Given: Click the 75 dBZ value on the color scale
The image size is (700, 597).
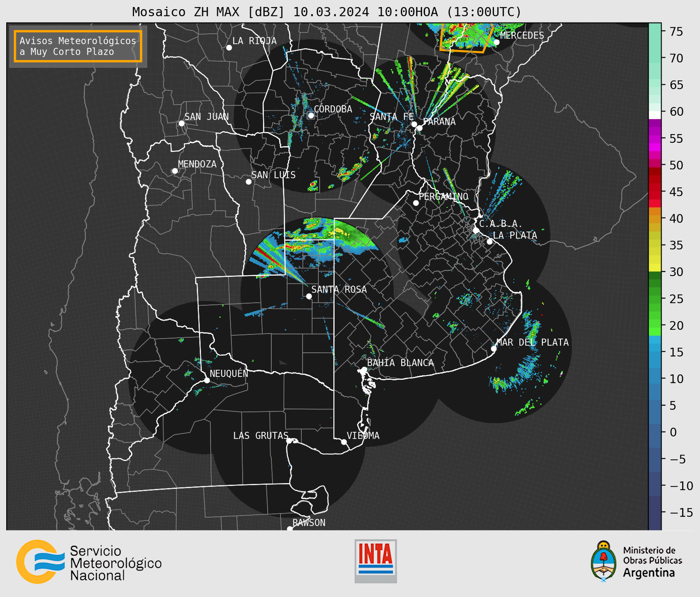Looking at the screenshot, I should click(676, 32).
